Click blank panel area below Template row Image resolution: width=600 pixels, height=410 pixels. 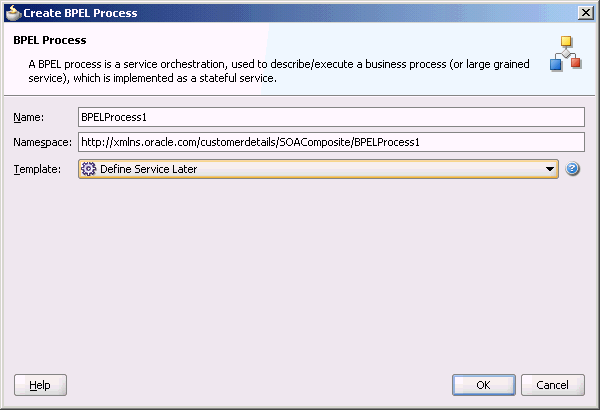coord(300,276)
